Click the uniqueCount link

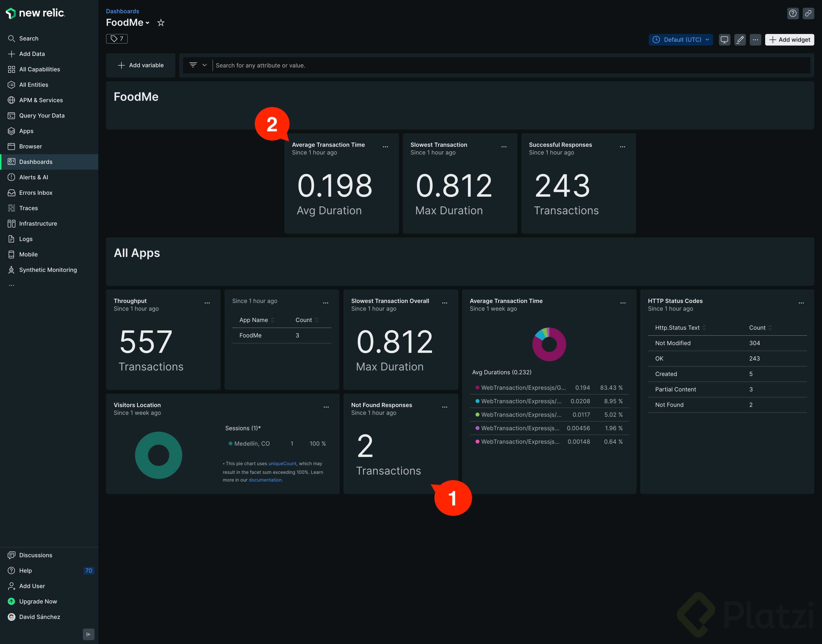[282, 464]
